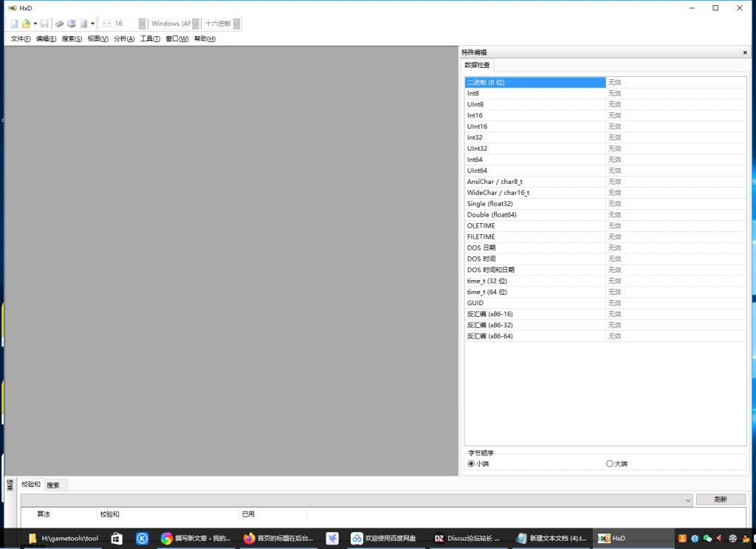
Task: Open the 十六进制 number base dropdown
Action: [236, 24]
